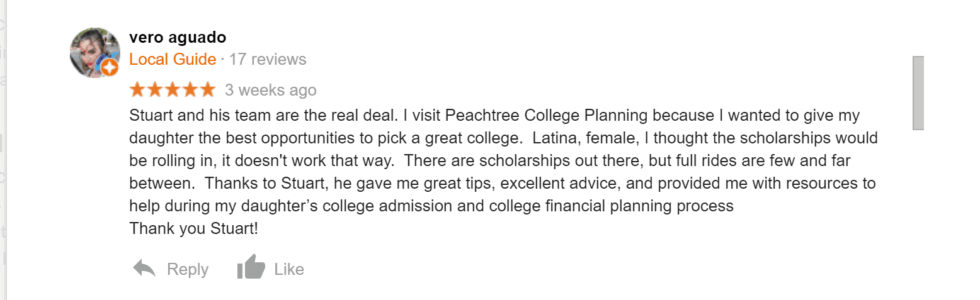Image resolution: width=980 pixels, height=300 pixels.
Task: Click the thumbs-up Like icon
Action: tap(251, 268)
